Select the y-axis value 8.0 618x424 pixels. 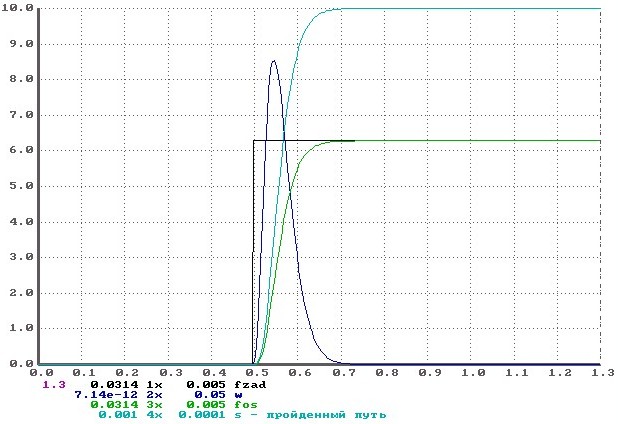click(x=21, y=79)
